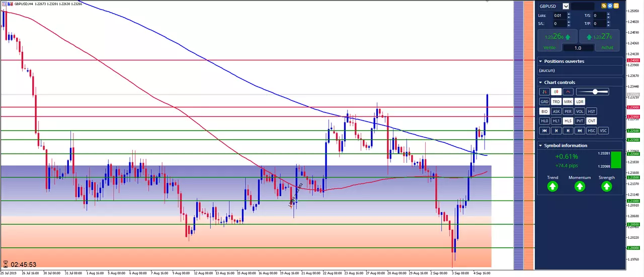The width and height of the screenshot is (644, 277).
Task: Toggle the HST history button
Action: point(592,112)
